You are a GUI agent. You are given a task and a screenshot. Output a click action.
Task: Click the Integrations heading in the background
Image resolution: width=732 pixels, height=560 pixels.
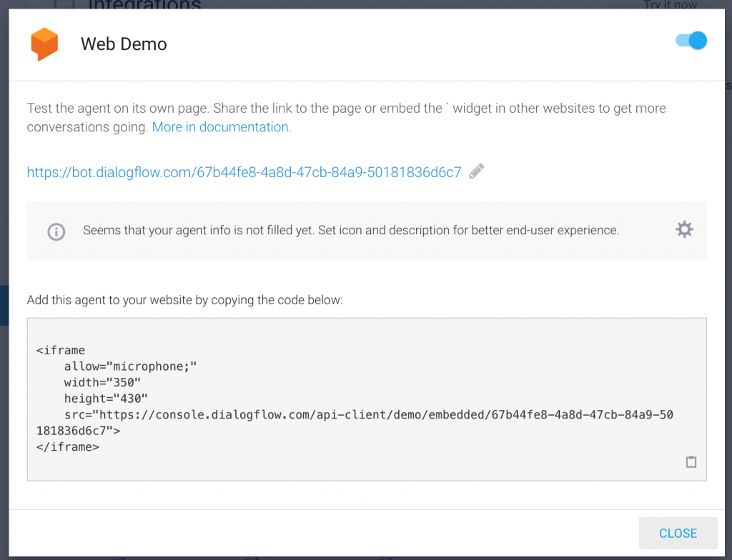pos(143,4)
